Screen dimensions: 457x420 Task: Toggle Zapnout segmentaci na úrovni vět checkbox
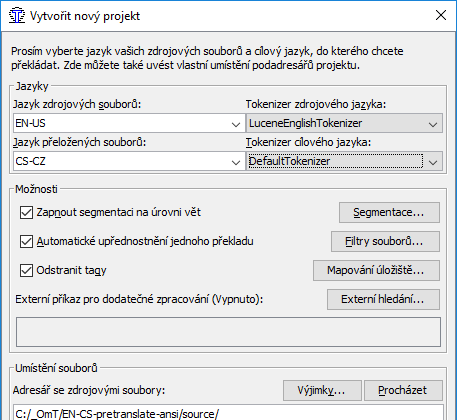pos(26,213)
